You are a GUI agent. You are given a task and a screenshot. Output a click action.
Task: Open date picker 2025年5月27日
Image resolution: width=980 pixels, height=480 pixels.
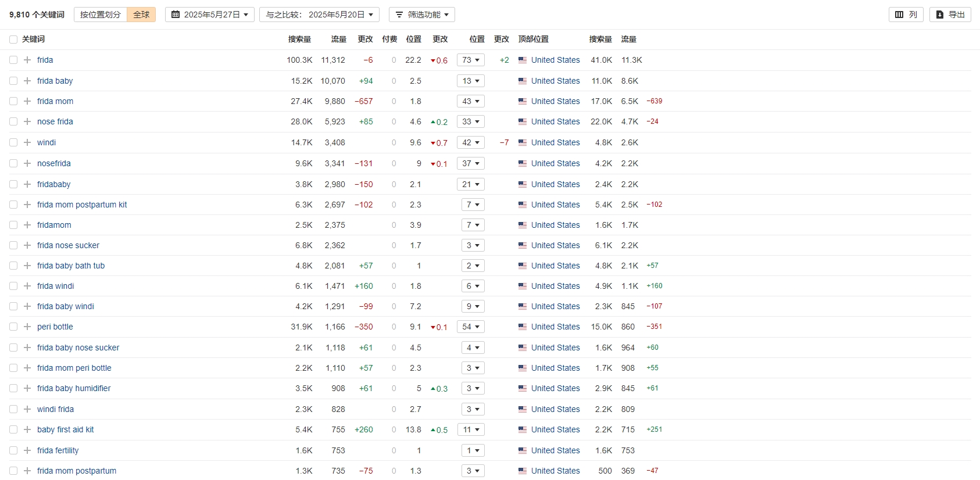tap(210, 15)
